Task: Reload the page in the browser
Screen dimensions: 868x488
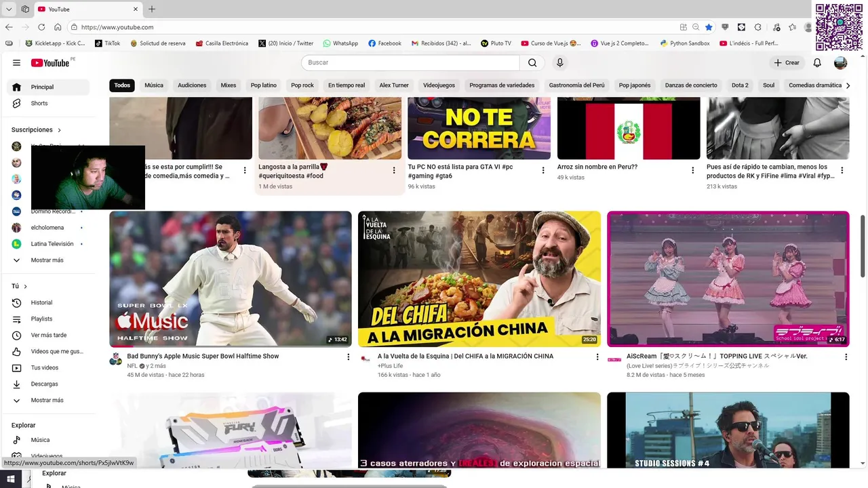Action: pos(41,27)
